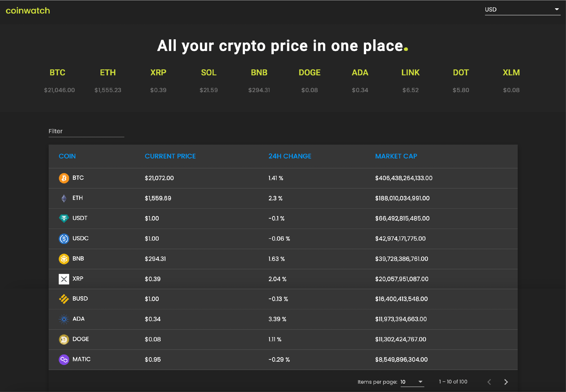Select SOL in the top ticker
This screenshot has height=392, width=566.
pyautogui.click(x=209, y=72)
